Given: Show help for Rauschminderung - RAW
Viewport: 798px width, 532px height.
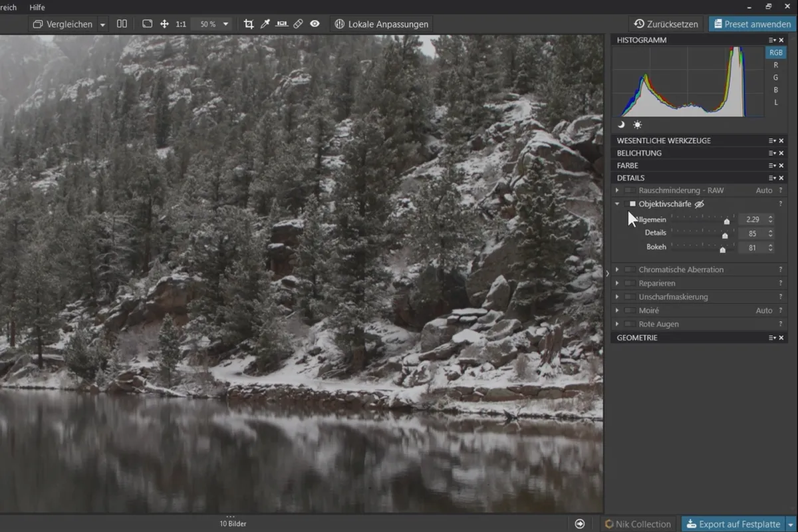Looking at the screenshot, I should click(781, 190).
